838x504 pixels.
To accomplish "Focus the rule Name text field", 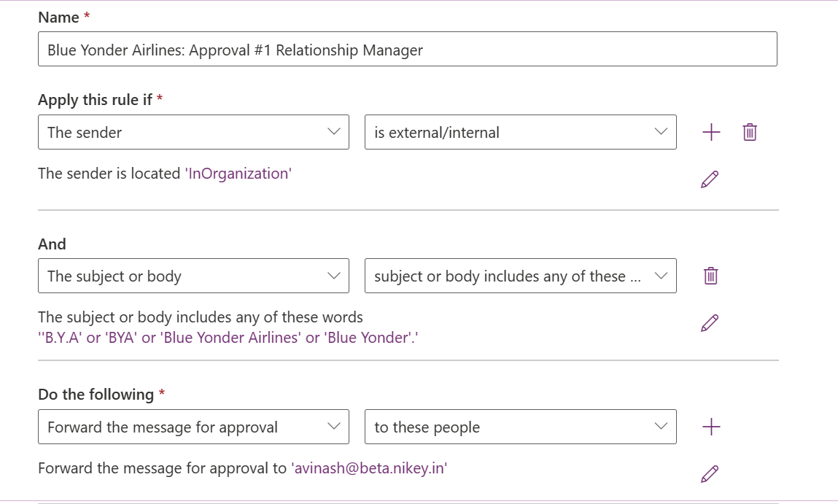I will pos(407,50).
